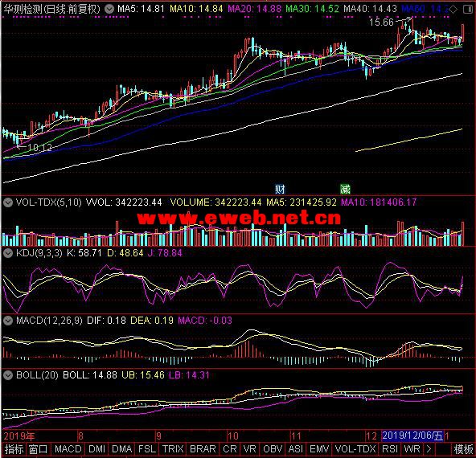
Task: Click the MACD: -0.03 value
Action: tap(205, 321)
